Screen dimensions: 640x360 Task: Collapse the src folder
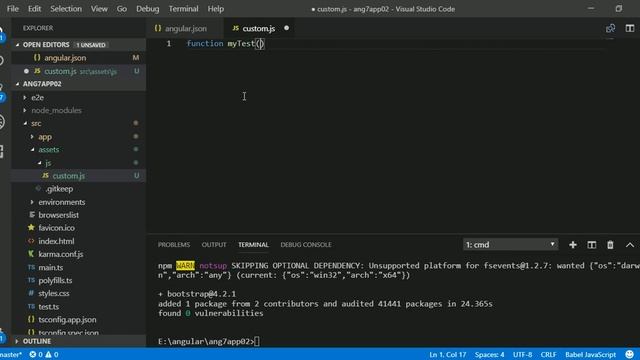78,123
